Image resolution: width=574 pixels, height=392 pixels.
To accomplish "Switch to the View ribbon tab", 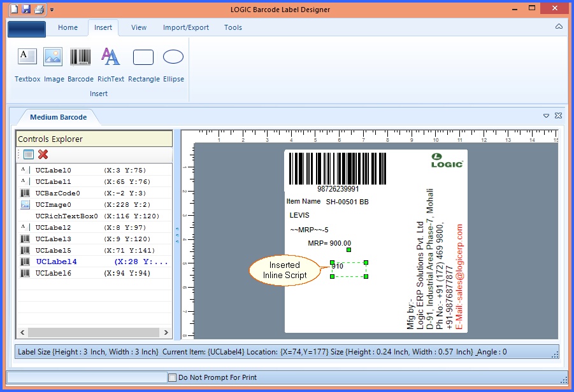I will point(139,27).
